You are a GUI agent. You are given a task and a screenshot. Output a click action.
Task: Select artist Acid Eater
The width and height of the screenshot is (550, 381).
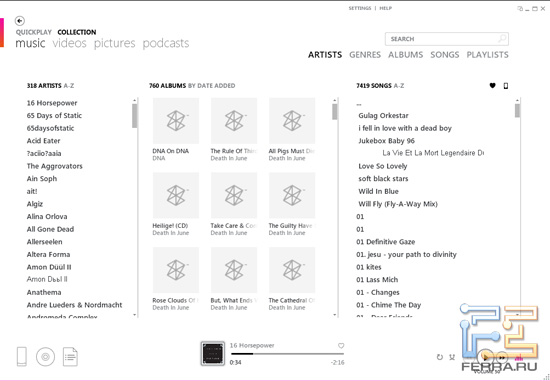(x=43, y=141)
